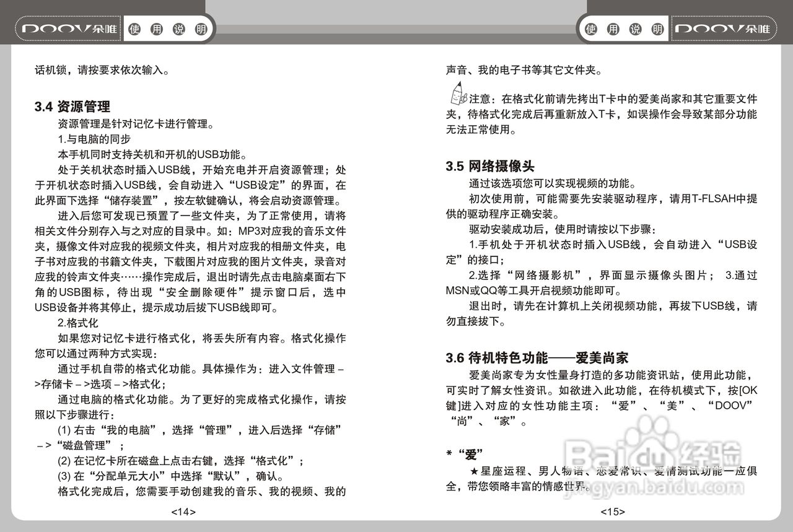The height and width of the screenshot is (532, 793).
Task: Select subheading "* “爱”"
Action: [x=465, y=453]
